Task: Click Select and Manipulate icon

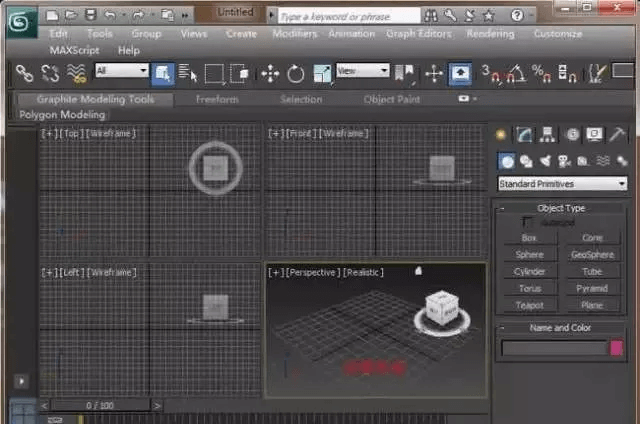Action: [434, 74]
